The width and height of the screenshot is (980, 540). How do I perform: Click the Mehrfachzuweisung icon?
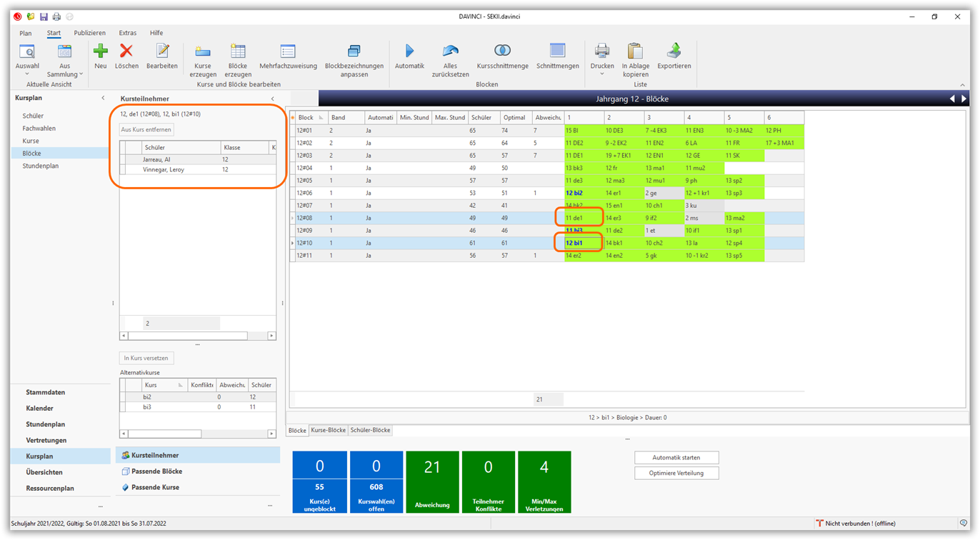[288, 51]
